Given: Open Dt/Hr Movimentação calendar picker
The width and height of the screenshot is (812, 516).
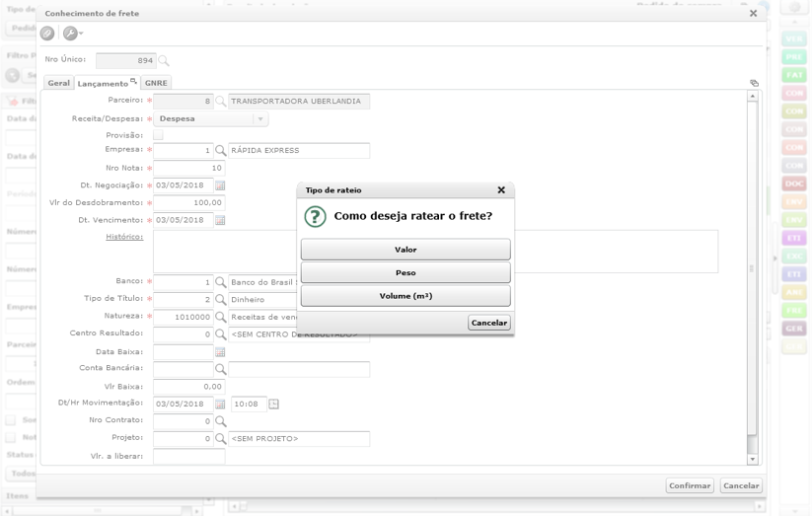Looking at the screenshot, I should [x=220, y=405].
